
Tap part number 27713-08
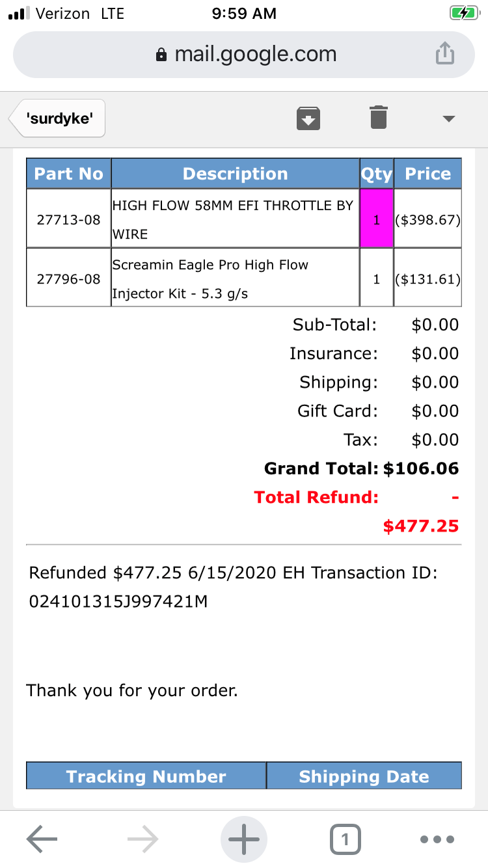[68, 219]
